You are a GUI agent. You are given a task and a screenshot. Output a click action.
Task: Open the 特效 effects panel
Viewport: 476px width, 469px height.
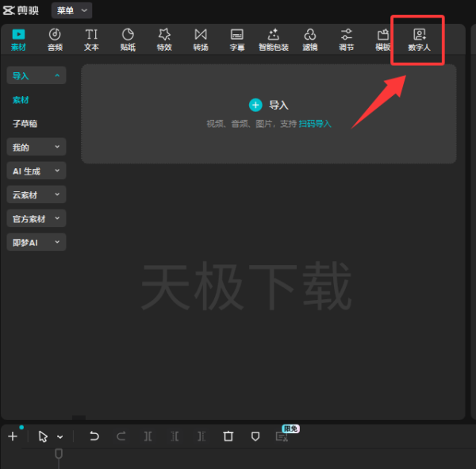[x=164, y=39]
